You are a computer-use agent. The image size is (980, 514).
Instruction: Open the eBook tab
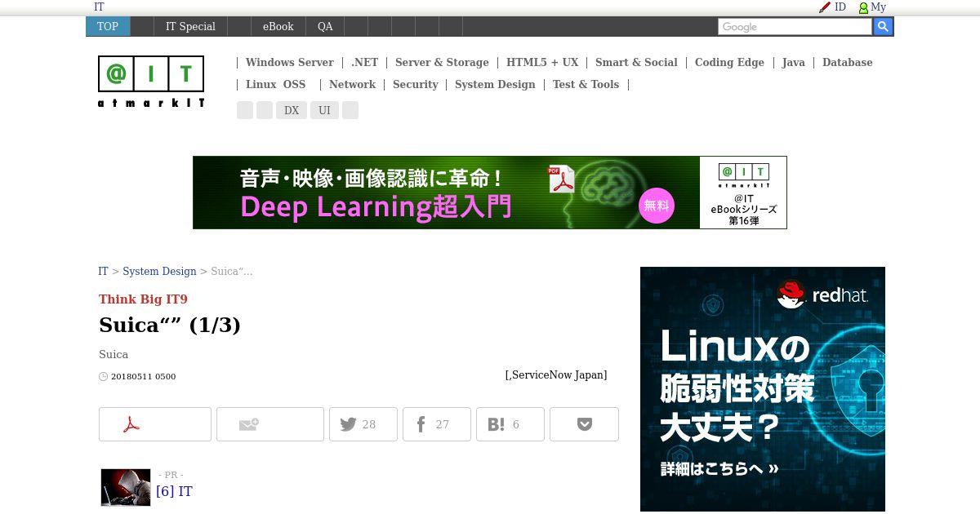pos(278,26)
